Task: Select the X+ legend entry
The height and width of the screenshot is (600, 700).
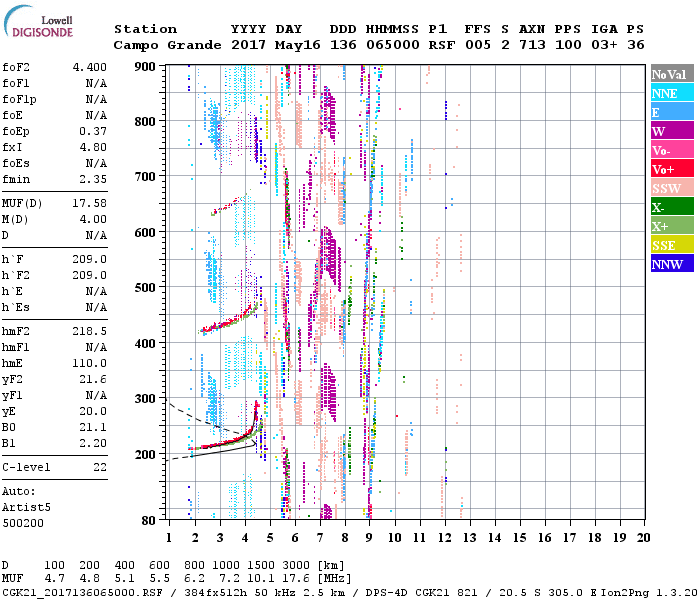Action: (671, 226)
